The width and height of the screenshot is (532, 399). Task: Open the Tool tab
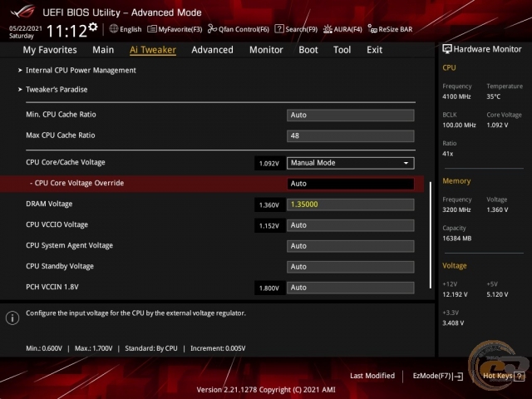(342, 50)
